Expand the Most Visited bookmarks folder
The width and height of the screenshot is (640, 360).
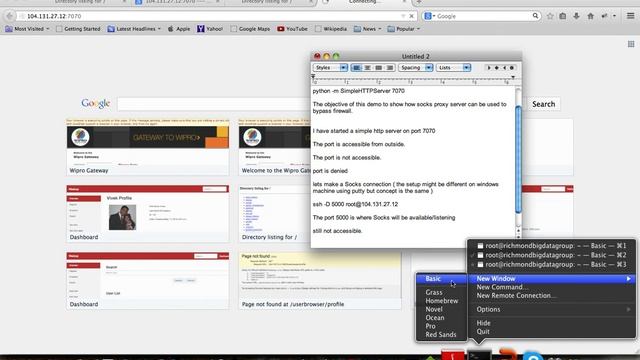27,29
